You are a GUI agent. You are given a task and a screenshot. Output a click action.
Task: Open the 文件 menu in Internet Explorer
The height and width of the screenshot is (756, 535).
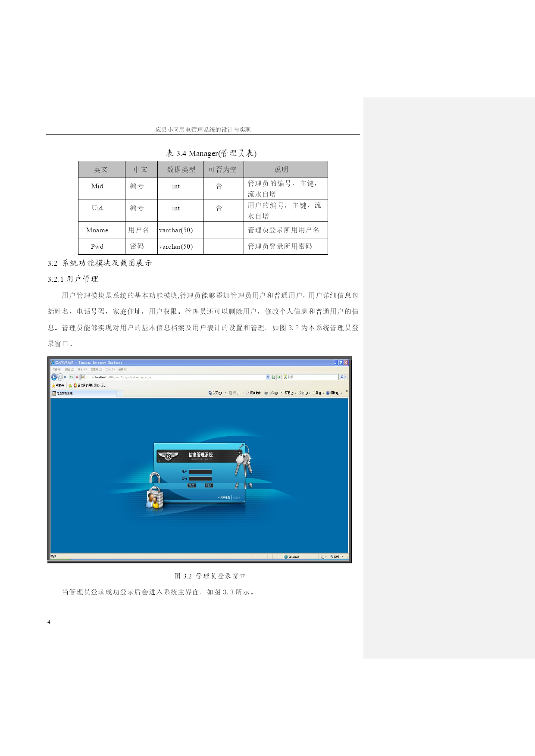point(57,369)
